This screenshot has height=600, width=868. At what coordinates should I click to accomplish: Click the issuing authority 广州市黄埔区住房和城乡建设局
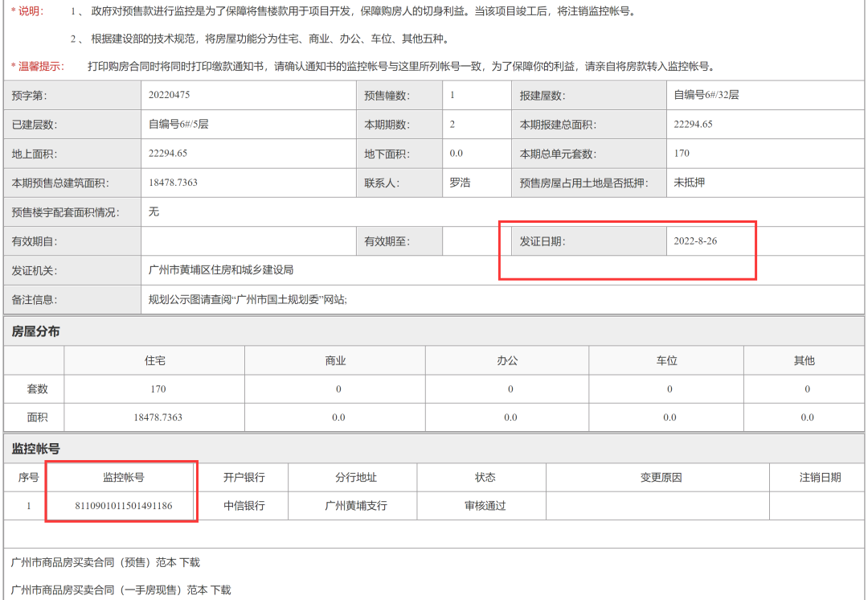[221, 270]
